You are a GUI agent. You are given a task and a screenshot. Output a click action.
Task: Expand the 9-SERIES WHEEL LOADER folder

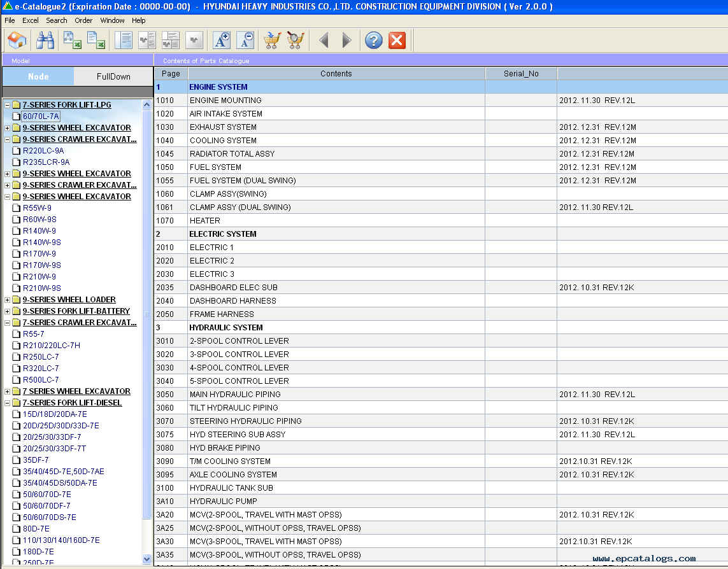(8, 300)
